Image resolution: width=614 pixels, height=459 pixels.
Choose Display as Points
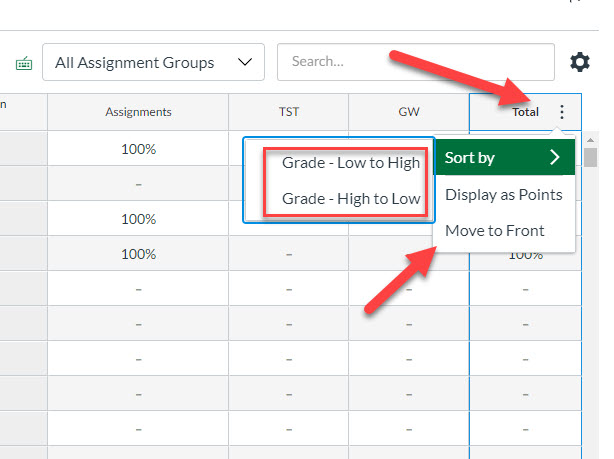[x=504, y=194]
